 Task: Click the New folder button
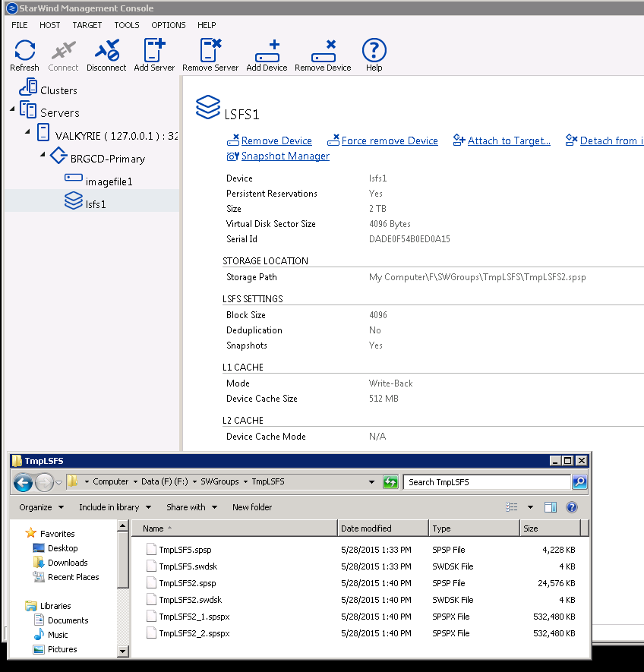click(252, 507)
